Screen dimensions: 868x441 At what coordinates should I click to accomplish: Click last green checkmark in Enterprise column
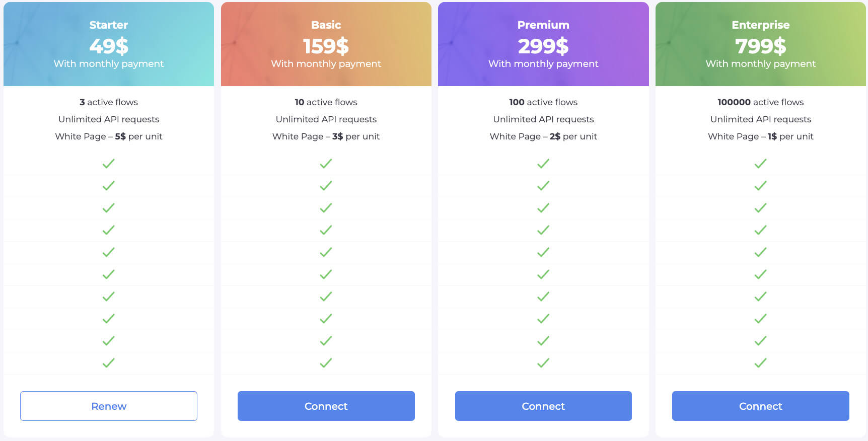click(761, 363)
